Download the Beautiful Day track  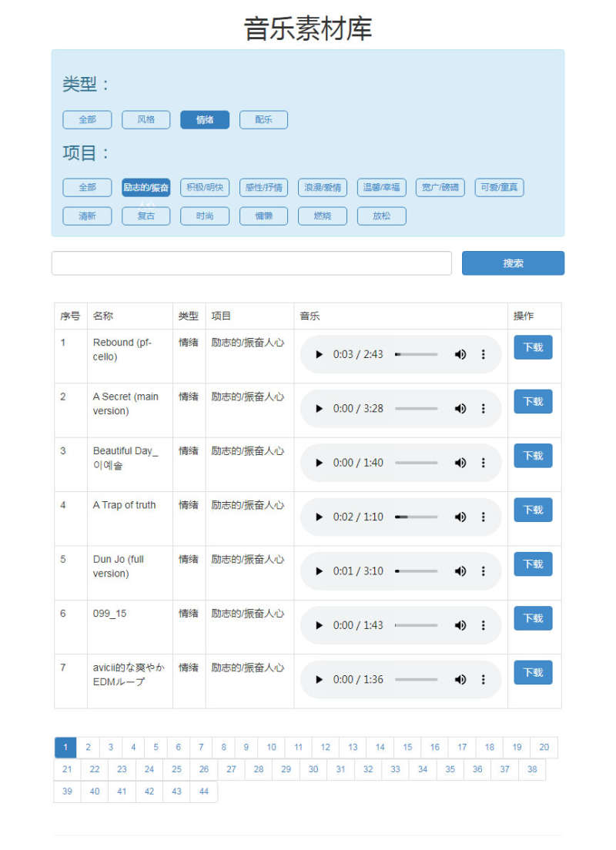[533, 456]
